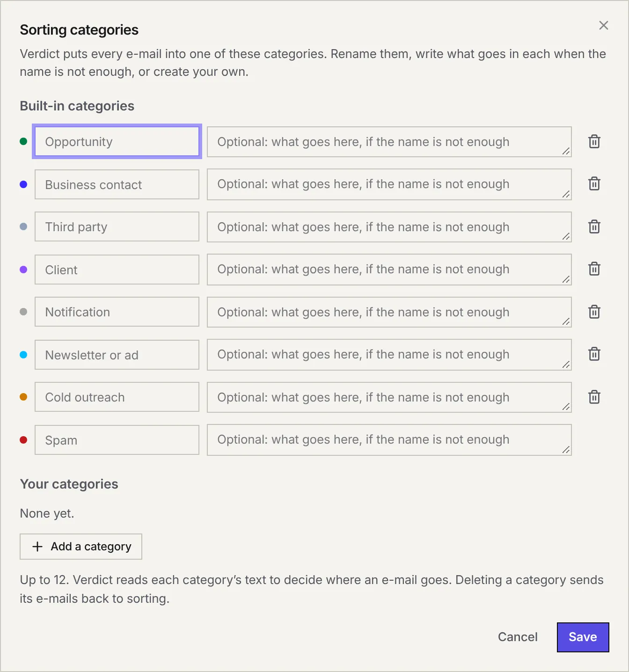Delete the Client category

(594, 269)
